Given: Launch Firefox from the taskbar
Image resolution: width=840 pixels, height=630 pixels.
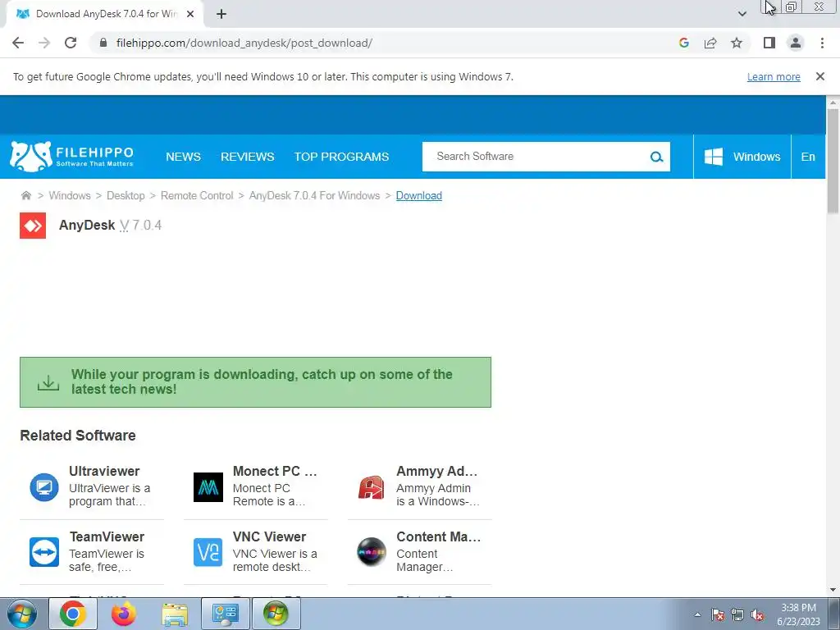Looking at the screenshot, I should click(124, 614).
